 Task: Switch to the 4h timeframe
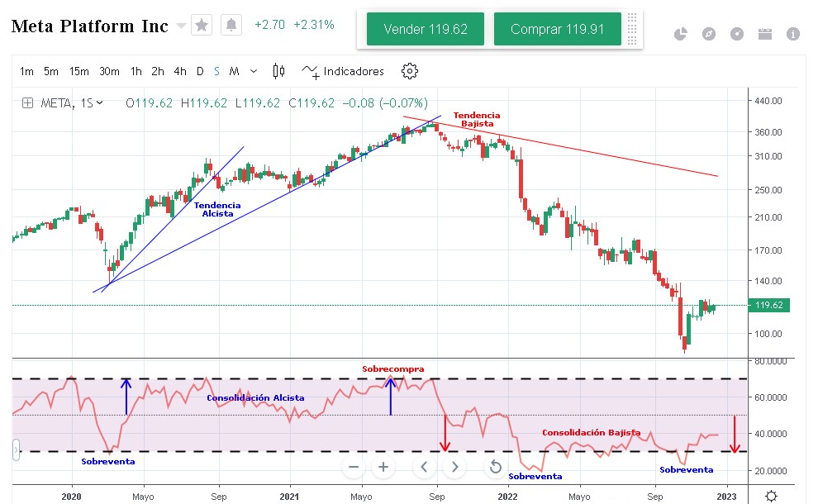[180, 71]
